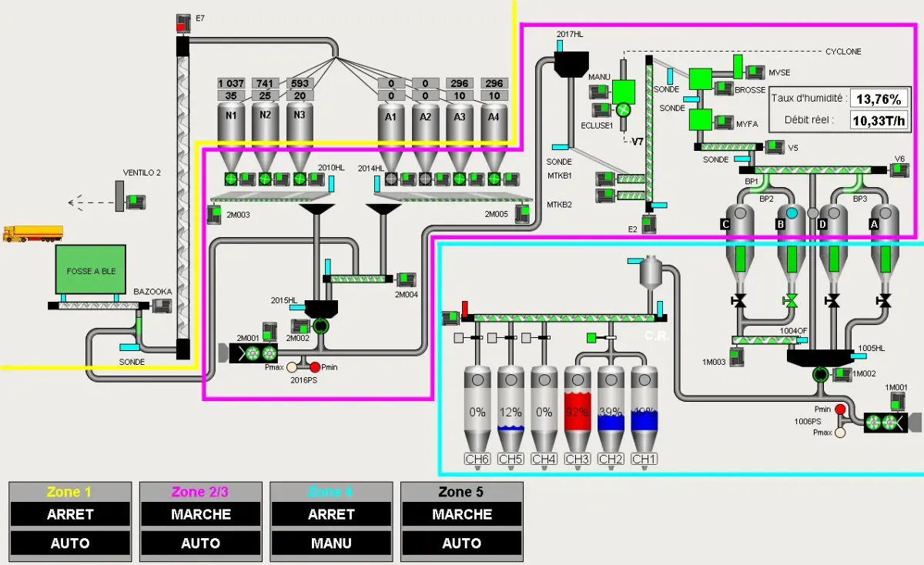Open the V5 conveyor motor icon
Viewport: 924px width, 565px height.
[x=775, y=146]
